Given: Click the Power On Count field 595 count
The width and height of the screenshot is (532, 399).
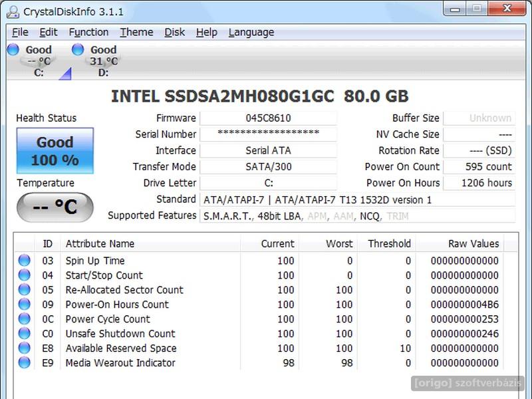Looking at the screenshot, I should tap(479, 167).
